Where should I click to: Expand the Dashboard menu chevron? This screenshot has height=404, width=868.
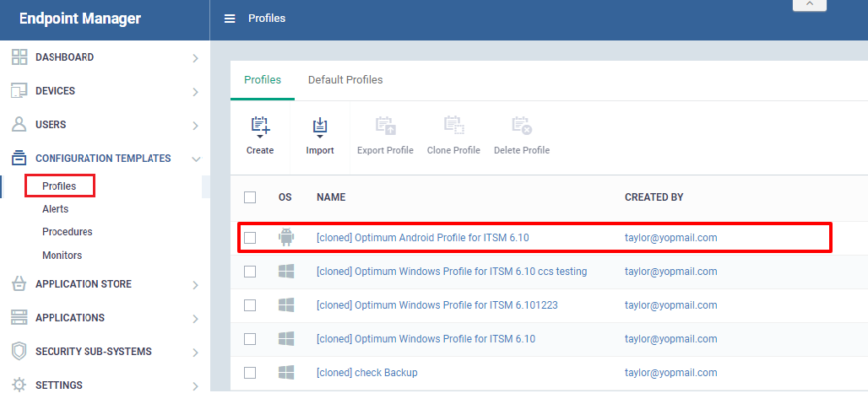[195, 58]
